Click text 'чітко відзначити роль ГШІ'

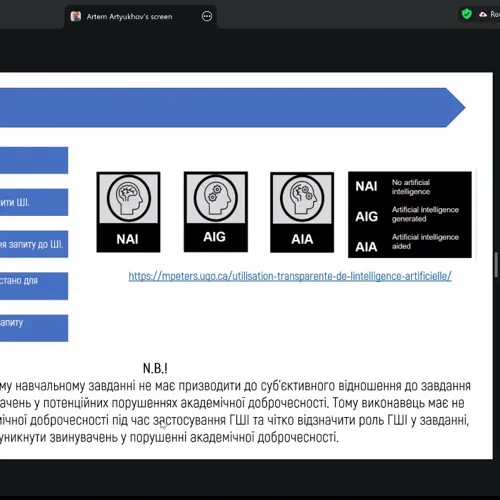pos(338,420)
